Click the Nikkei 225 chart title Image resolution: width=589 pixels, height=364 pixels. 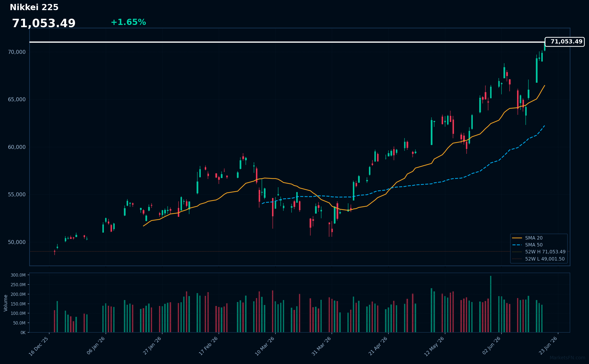[34, 7]
